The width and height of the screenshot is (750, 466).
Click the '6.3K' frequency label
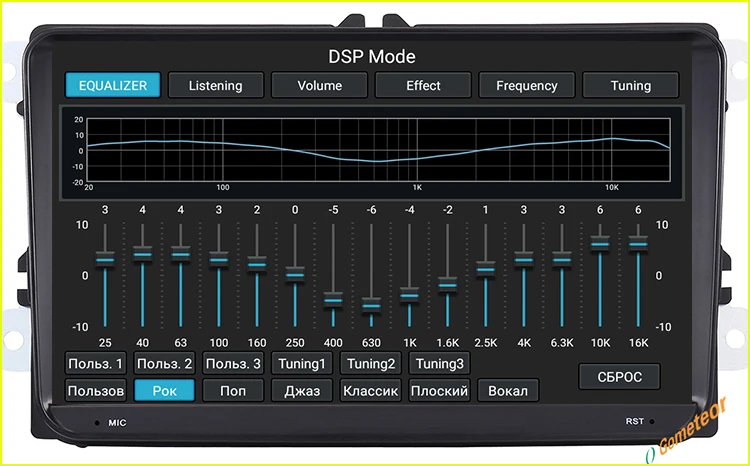(562, 343)
